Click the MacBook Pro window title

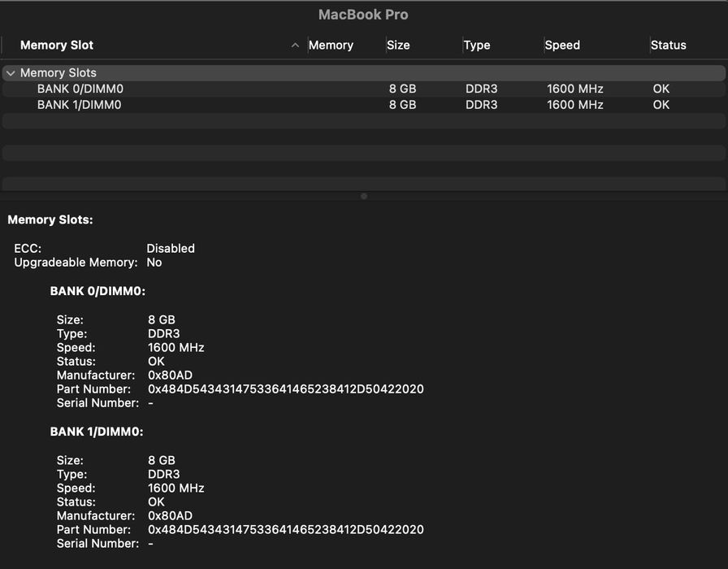pyautogui.click(x=363, y=15)
